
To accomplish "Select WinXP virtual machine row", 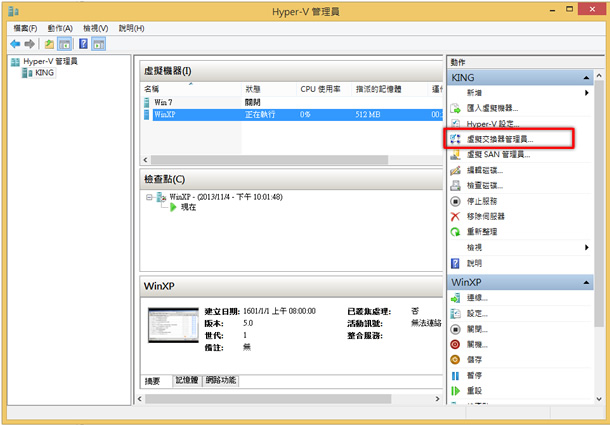I will point(292,114).
